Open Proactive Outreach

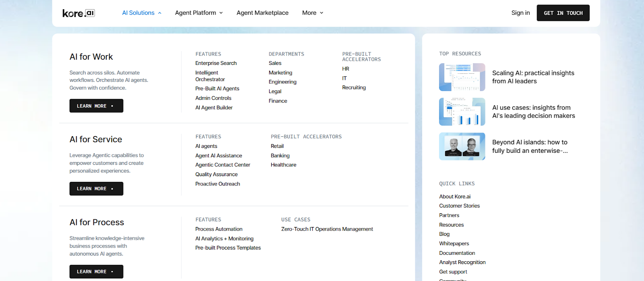pyautogui.click(x=218, y=184)
